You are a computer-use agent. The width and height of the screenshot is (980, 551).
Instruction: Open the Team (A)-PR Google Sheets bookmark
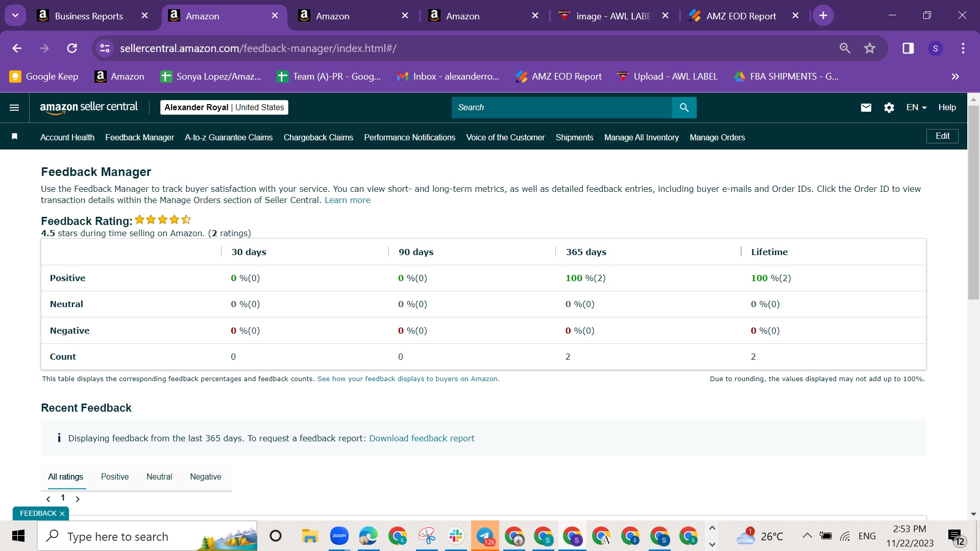pos(329,77)
